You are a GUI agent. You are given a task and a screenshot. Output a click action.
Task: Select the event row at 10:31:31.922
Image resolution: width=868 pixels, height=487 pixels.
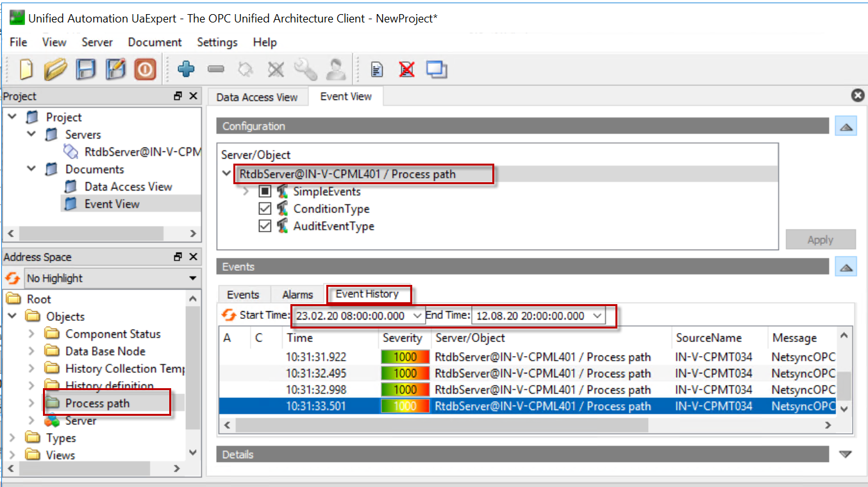pos(528,357)
